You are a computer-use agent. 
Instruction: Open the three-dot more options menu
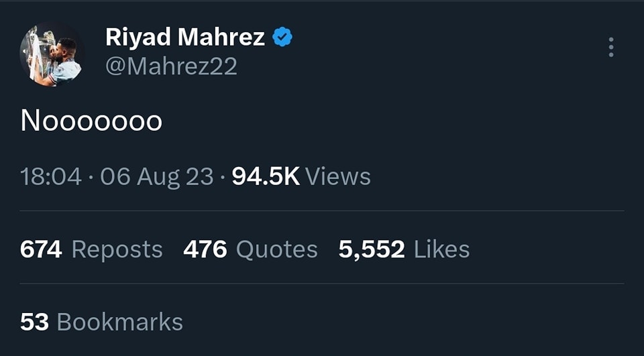610,47
